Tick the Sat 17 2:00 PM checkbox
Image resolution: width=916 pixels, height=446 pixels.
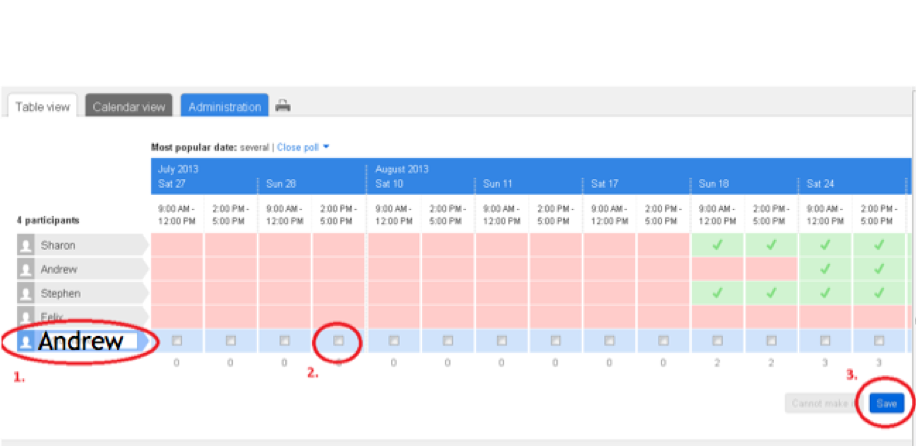(x=663, y=341)
